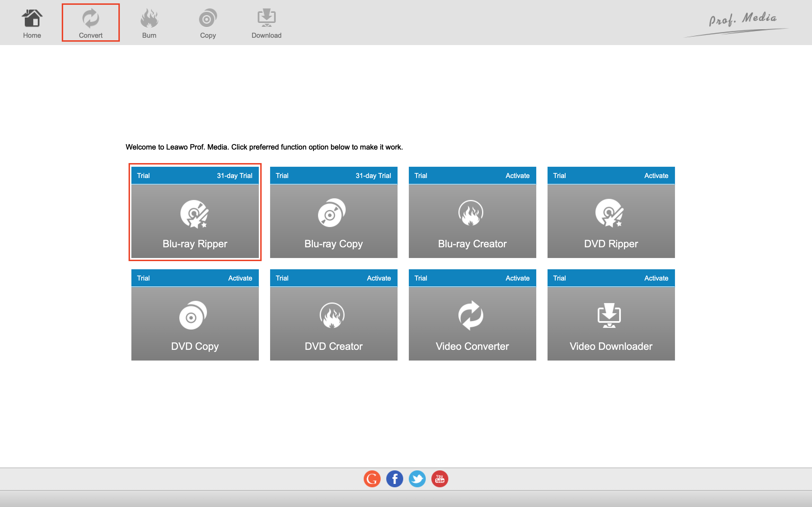Open the DVD Creator tile
Screen dimensions: 812x507
tap(334, 324)
